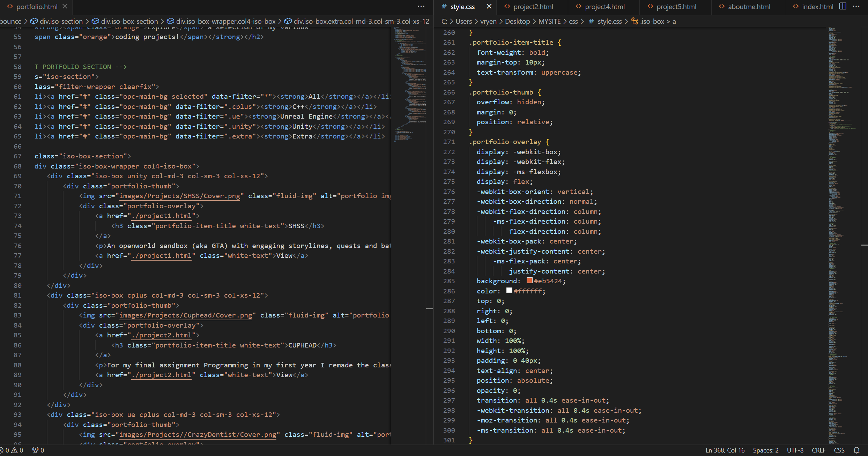Click the CUPHEAD heading text on line 86

(x=302, y=345)
